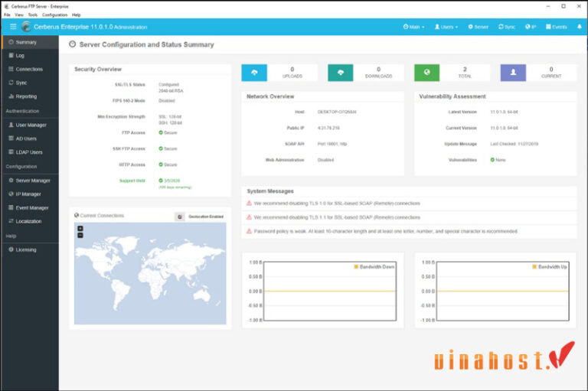The image size is (588, 391).
Task: Click the uploads cloud icon tile
Action: (x=254, y=73)
